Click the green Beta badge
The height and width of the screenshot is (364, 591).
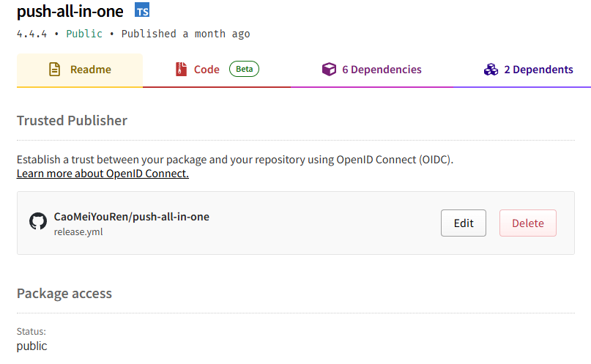click(x=245, y=69)
